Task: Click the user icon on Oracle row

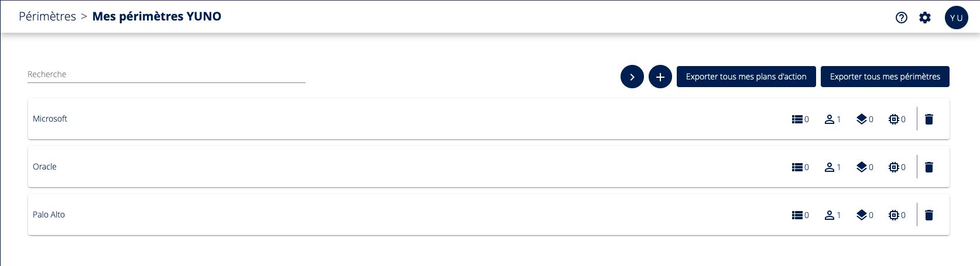Action: click(830, 167)
